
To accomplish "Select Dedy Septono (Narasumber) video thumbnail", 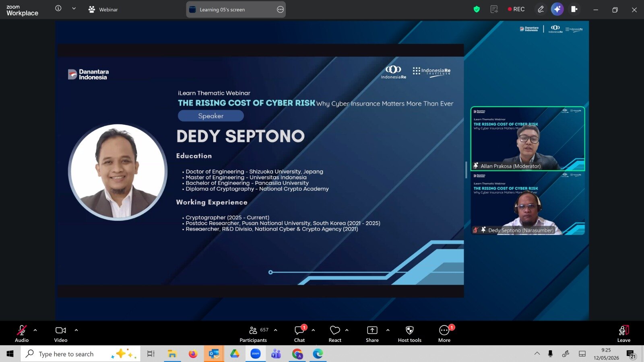I will 528,203.
